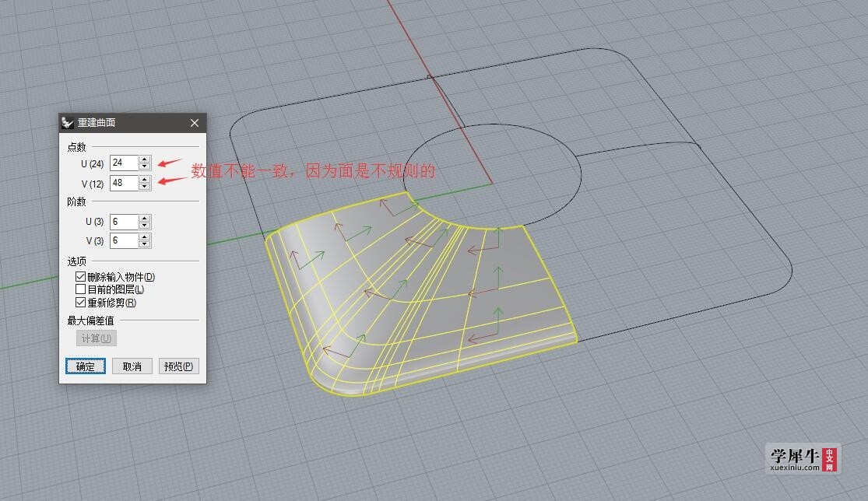Increase the V point count with up arrow
The image size is (868, 501).
point(145,180)
